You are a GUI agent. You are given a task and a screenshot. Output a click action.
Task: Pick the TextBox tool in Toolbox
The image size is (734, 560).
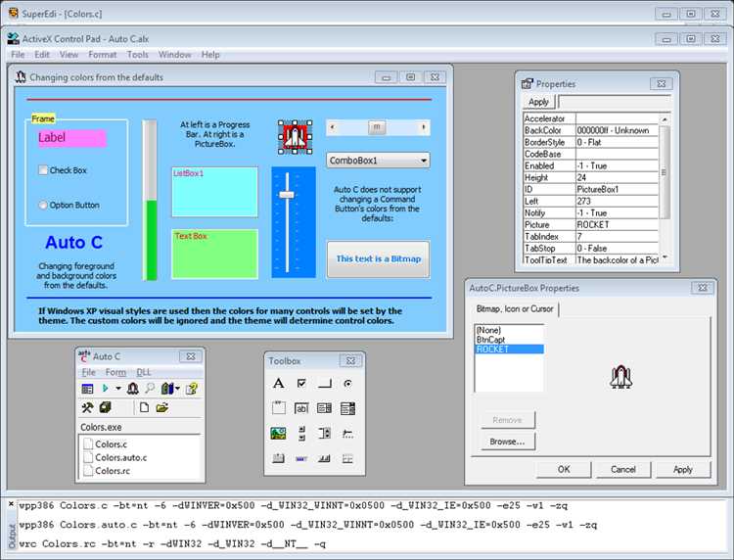pos(301,408)
